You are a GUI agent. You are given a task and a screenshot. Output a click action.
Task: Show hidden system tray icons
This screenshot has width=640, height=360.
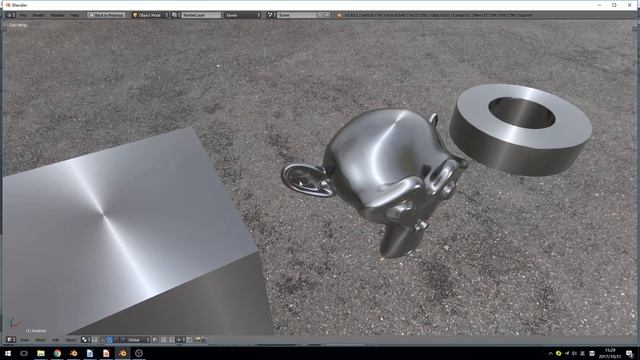tap(550, 353)
